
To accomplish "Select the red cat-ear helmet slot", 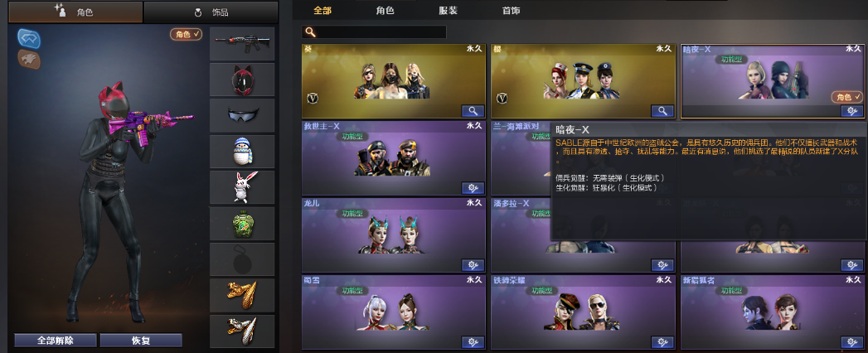I will (x=242, y=80).
